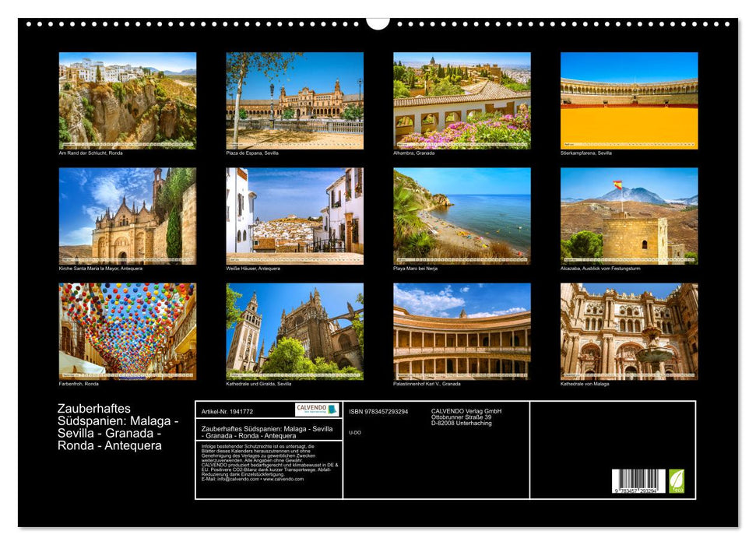This screenshot has width=756, height=545.
Task: Expand the ISBN 9783457293294 panel
Action: [x=378, y=410]
